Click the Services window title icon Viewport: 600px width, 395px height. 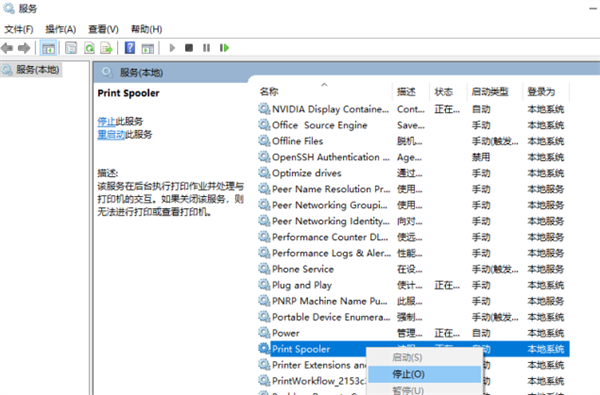pos(9,8)
